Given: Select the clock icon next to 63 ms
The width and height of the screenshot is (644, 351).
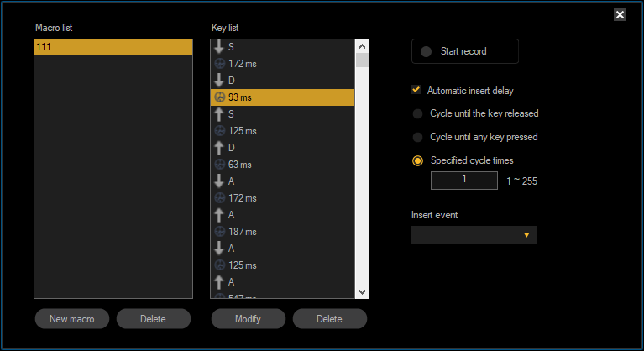Looking at the screenshot, I should [220, 165].
